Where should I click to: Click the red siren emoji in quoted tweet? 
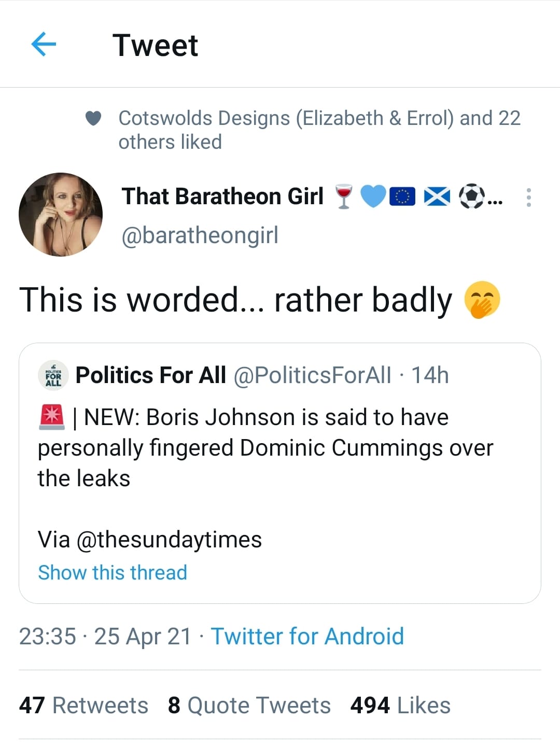52,417
